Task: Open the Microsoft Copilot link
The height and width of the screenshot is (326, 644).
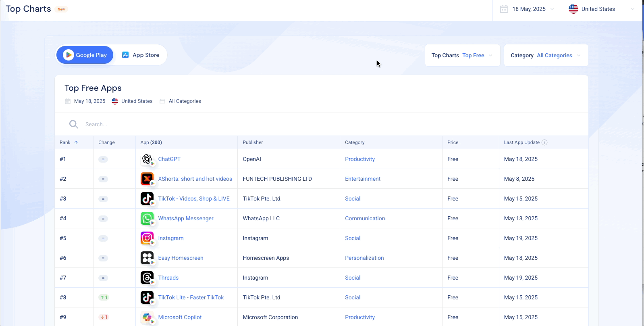Action: (x=180, y=317)
